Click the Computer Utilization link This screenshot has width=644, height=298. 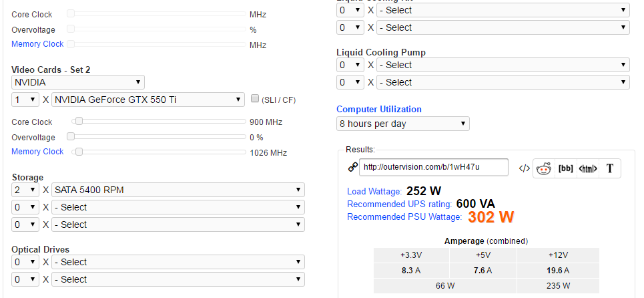[x=378, y=109]
